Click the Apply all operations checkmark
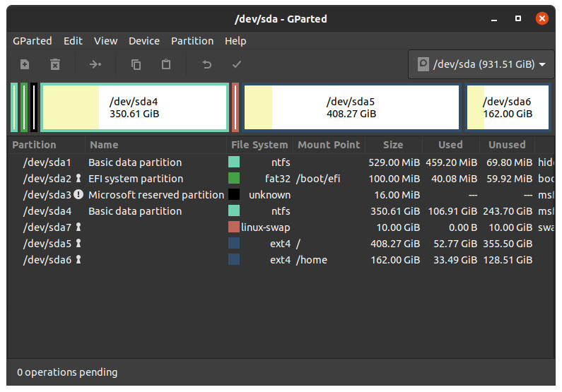The image size is (562, 392). tap(237, 64)
